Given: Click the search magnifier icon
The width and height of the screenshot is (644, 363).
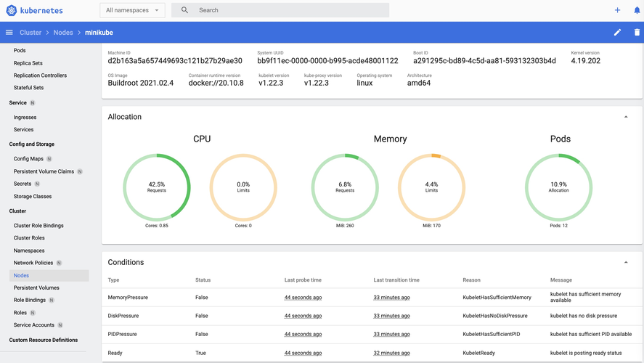Looking at the screenshot, I should (x=185, y=10).
